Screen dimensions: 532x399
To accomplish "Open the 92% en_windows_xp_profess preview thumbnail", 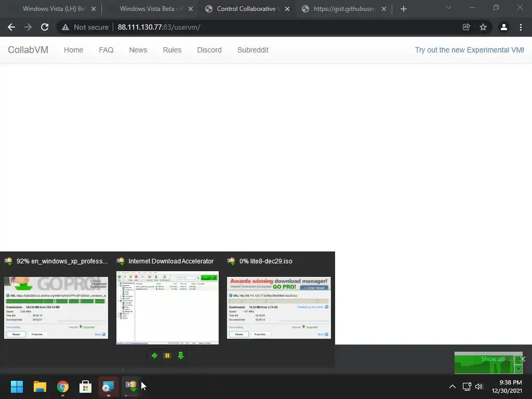I will point(56,308).
